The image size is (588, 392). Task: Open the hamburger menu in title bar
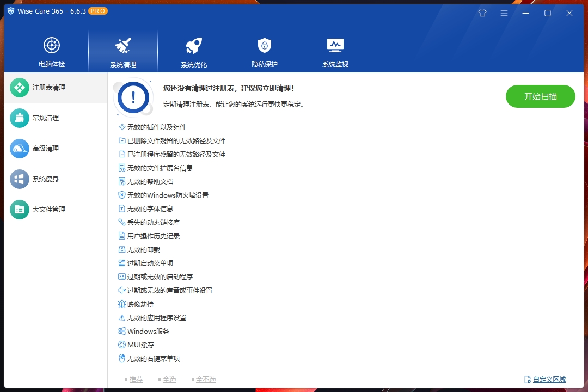(x=504, y=13)
